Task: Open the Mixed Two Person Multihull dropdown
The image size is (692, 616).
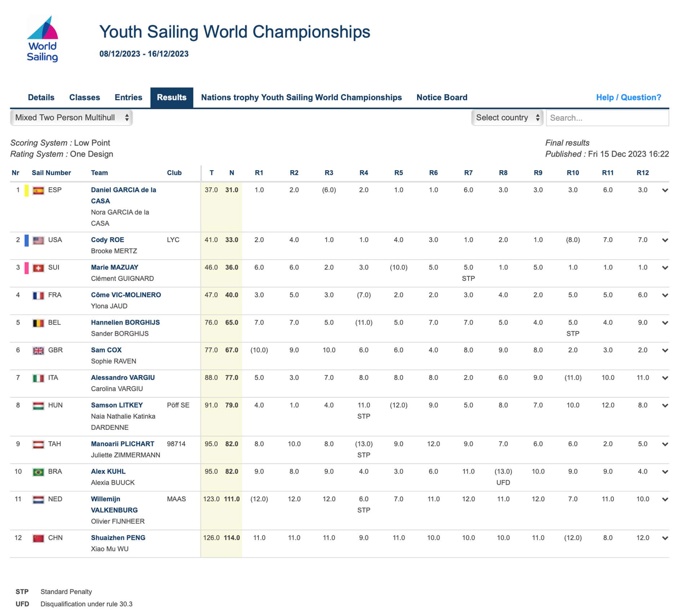Action: 71,118
